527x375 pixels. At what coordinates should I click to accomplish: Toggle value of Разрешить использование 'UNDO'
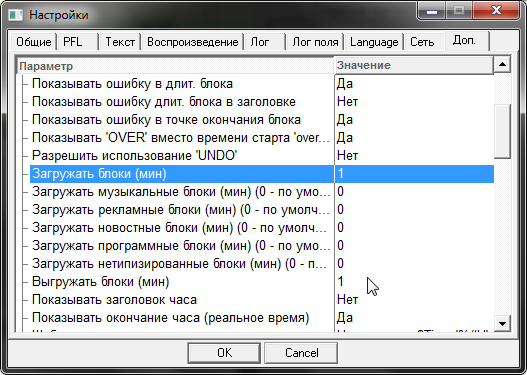414,156
